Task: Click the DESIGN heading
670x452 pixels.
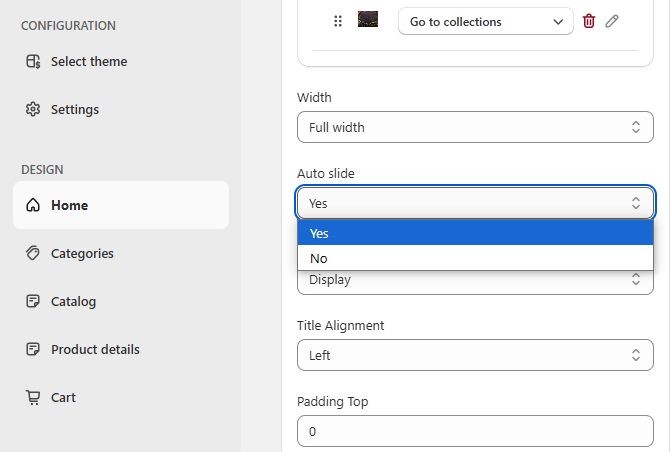Action: click(x=42, y=170)
